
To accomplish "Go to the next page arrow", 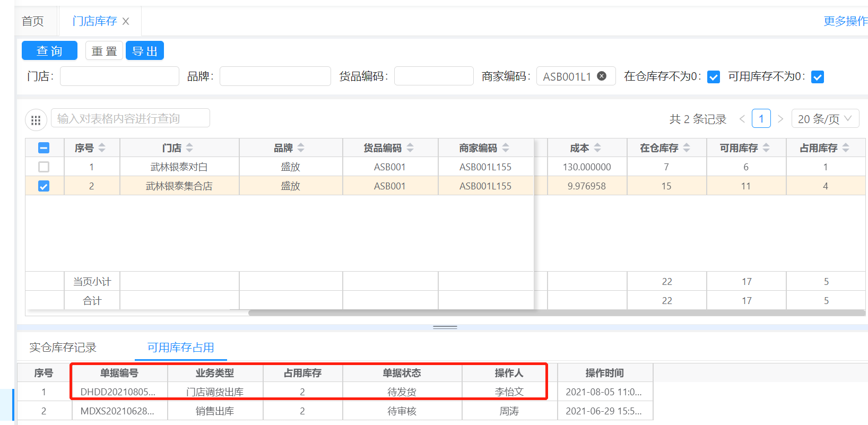I will (780, 119).
